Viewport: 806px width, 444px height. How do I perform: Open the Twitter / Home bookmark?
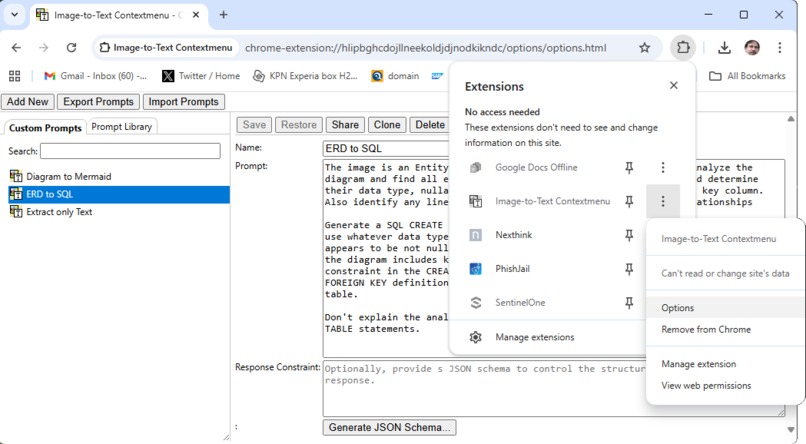point(201,76)
